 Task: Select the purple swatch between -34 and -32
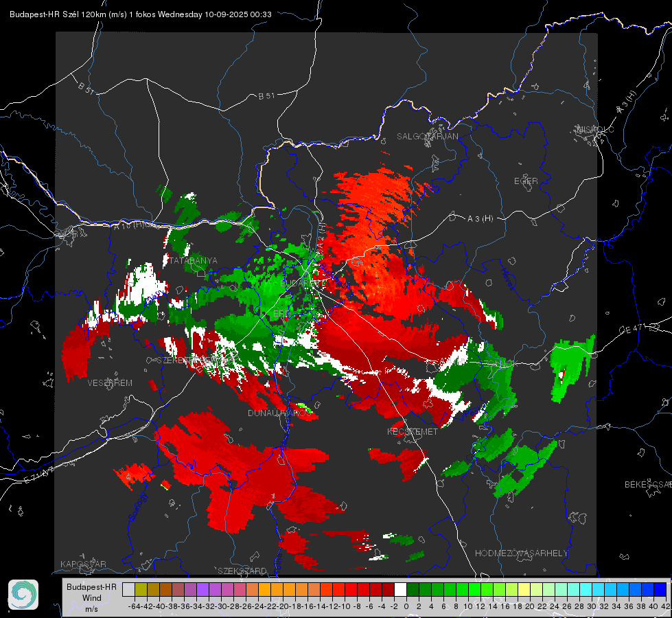click(202, 589)
